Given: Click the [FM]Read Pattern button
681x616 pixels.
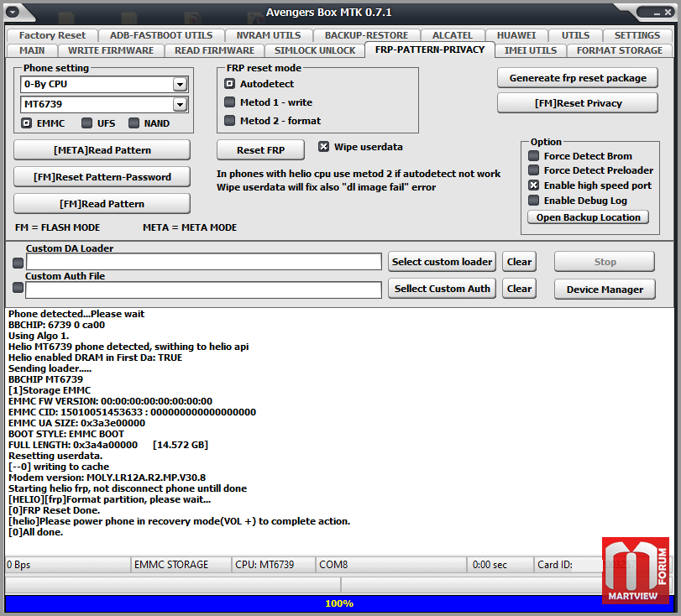Looking at the screenshot, I should click(102, 204).
